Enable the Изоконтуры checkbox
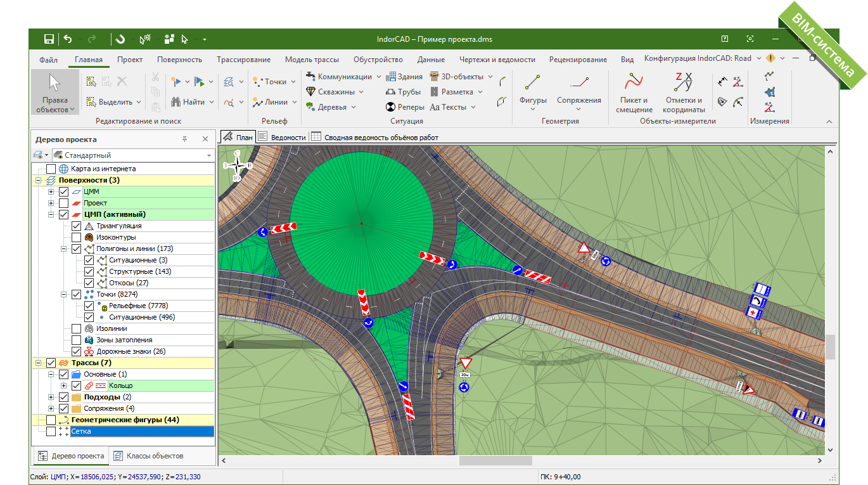Image resolution: width=868 pixels, height=485 pixels. [x=76, y=237]
